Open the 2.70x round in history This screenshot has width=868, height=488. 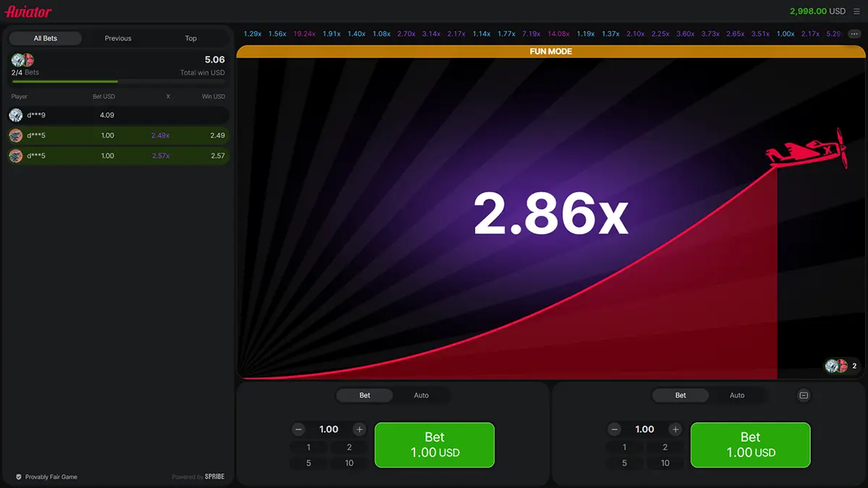point(407,34)
